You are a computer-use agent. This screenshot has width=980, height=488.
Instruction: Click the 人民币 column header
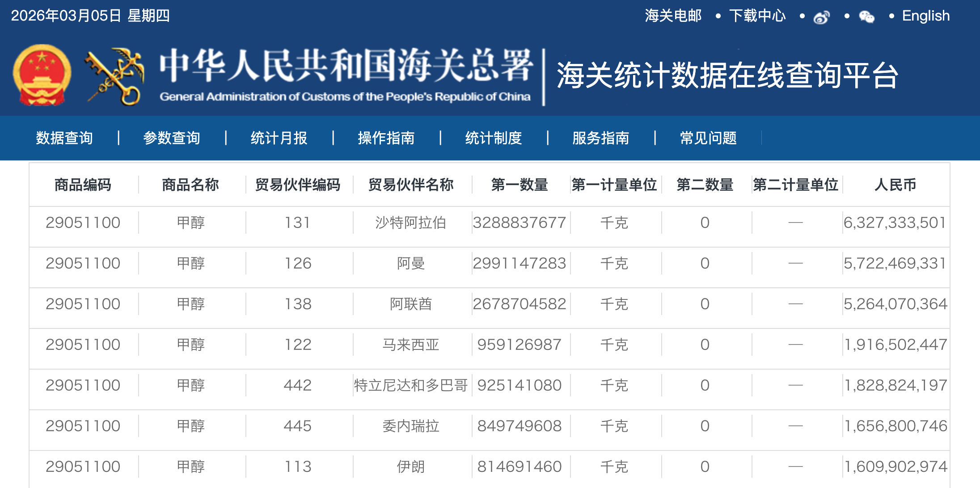tap(895, 185)
